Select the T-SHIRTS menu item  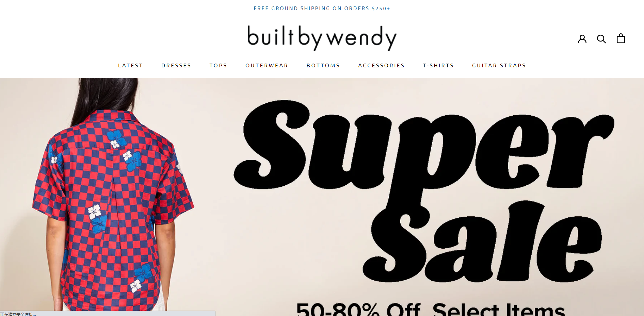pos(438,65)
